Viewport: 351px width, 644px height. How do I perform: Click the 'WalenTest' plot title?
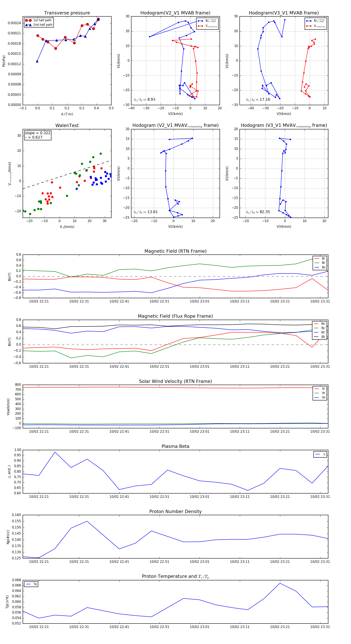tap(67, 125)
